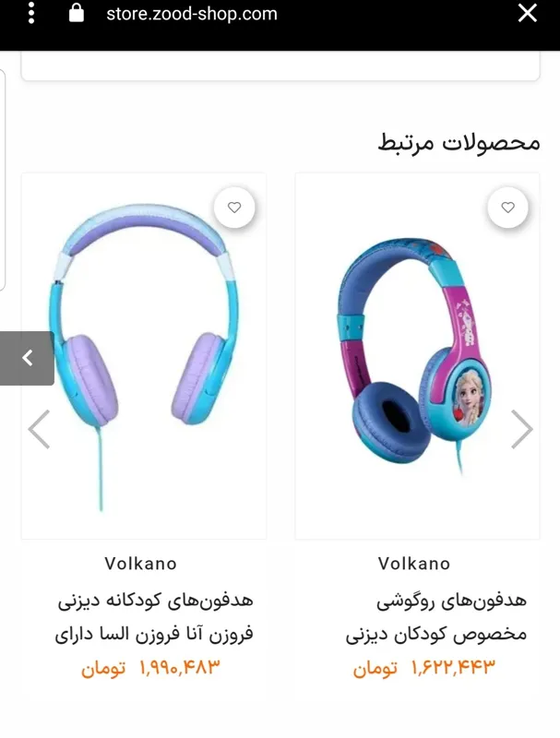Open title هدفون‌های روگوشی product link
Screen dimensions: 560x738
(451, 601)
